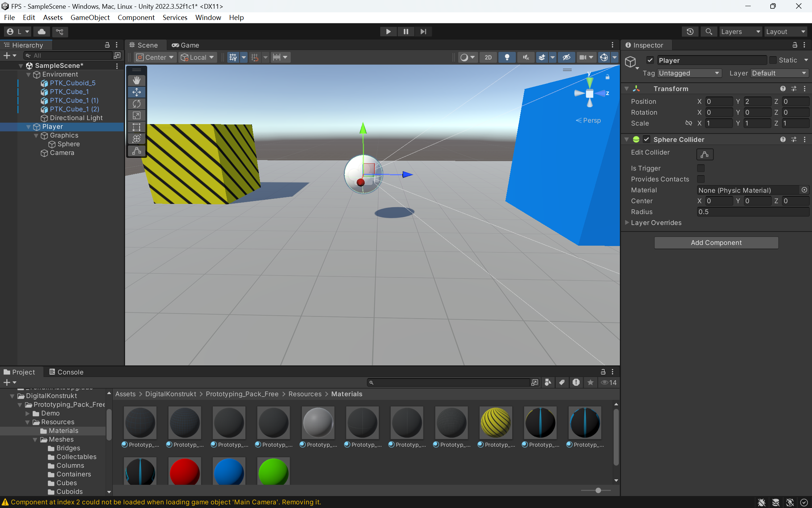Toggle scene lighting bulb icon
This screenshot has width=812, height=508.
click(507, 57)
